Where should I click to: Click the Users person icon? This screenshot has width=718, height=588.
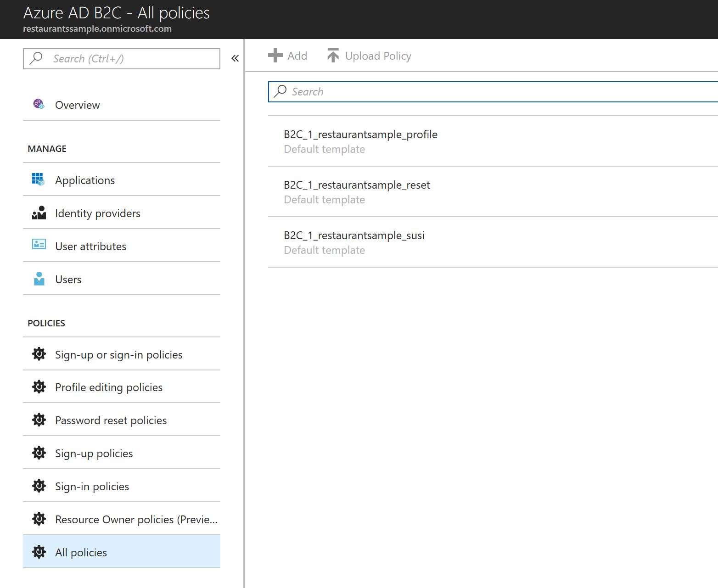tap(39, 279)
